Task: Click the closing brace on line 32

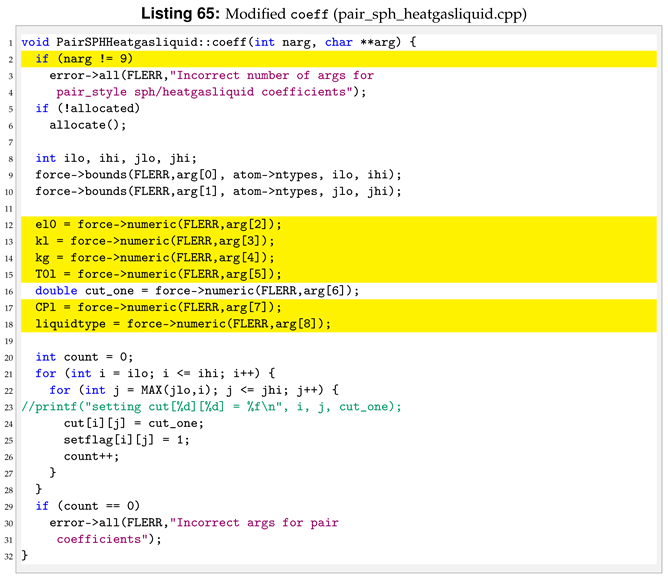Action: click(x=25, y=555)
